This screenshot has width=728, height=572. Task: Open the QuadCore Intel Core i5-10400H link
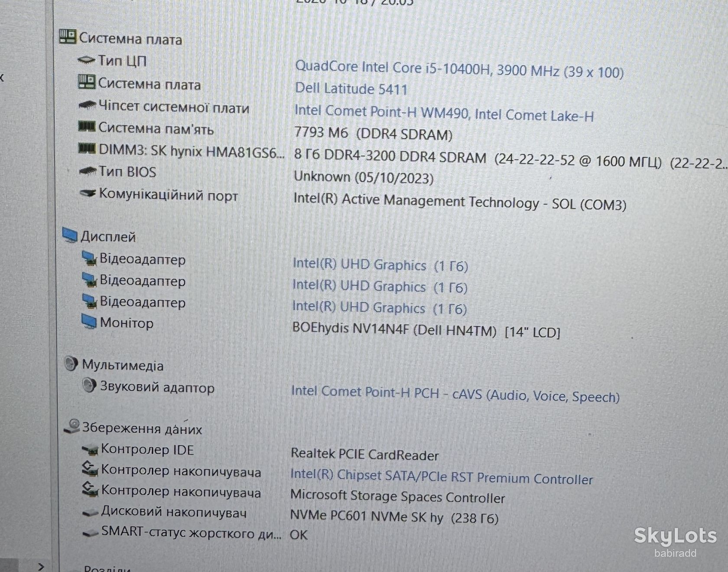pyautogui.click(x=459, y=69)
